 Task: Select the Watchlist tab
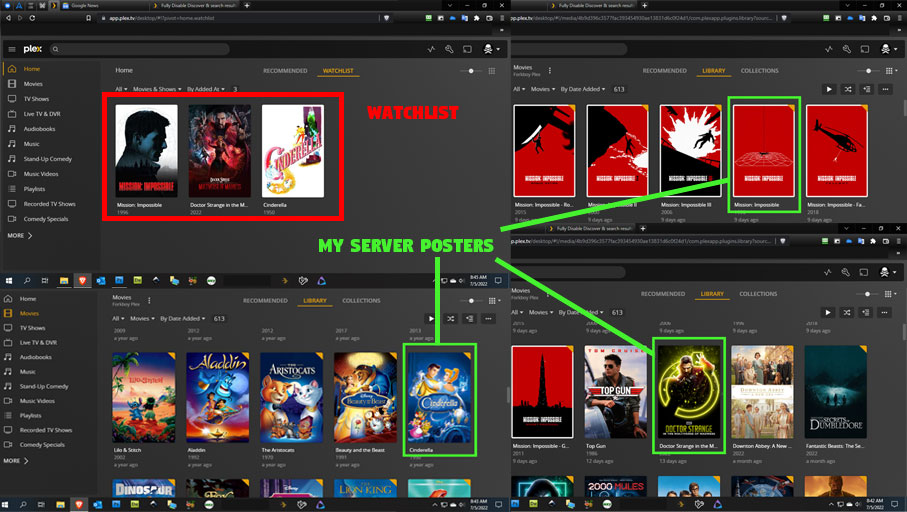[x=338, y=71]
